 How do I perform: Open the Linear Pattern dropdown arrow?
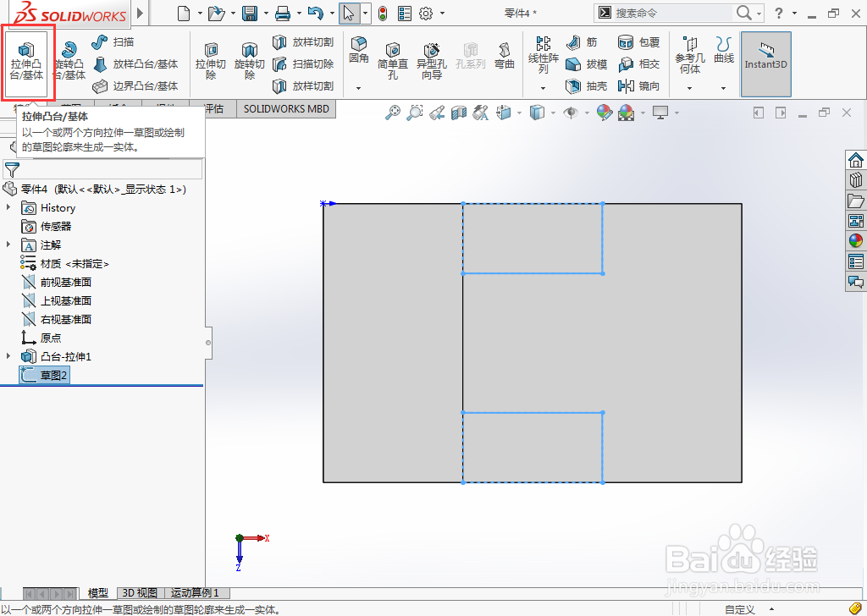coord(543,88)
